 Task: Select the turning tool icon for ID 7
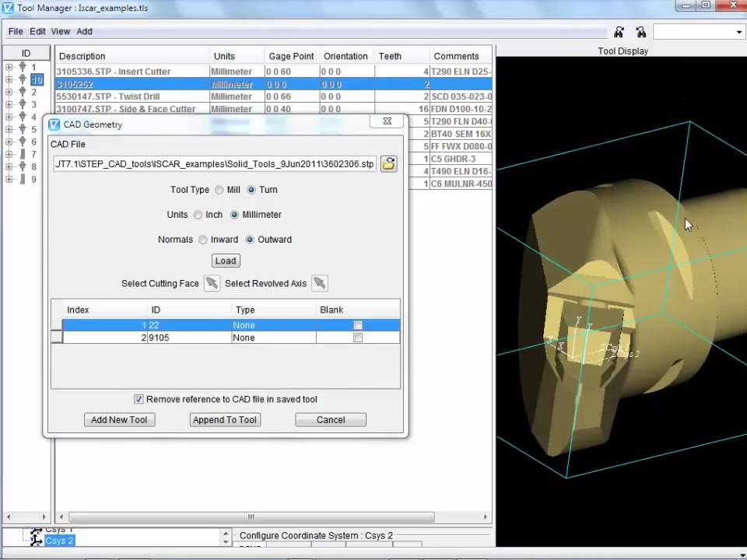pyautogui.click(x=23, y=154)
